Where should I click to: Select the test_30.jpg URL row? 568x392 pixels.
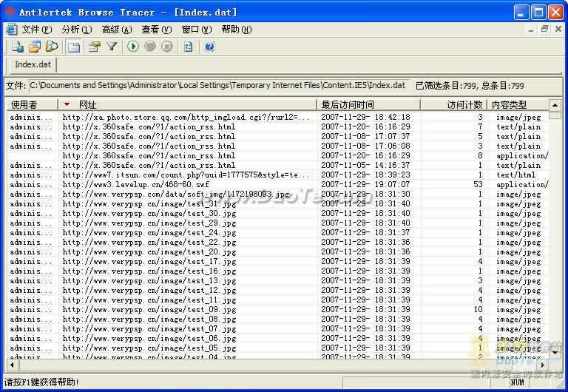[x=277, y=213]
